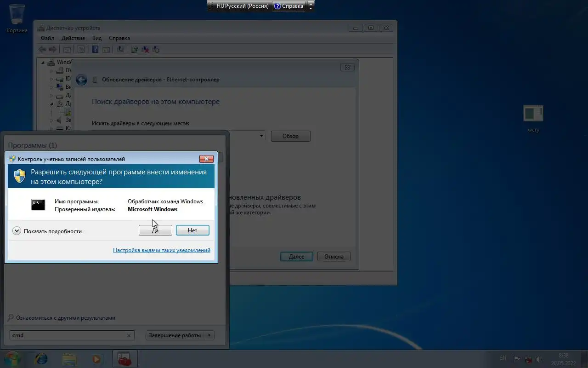
Task: Expand Показать подробности chevron
Action: (x=17, y=231)
